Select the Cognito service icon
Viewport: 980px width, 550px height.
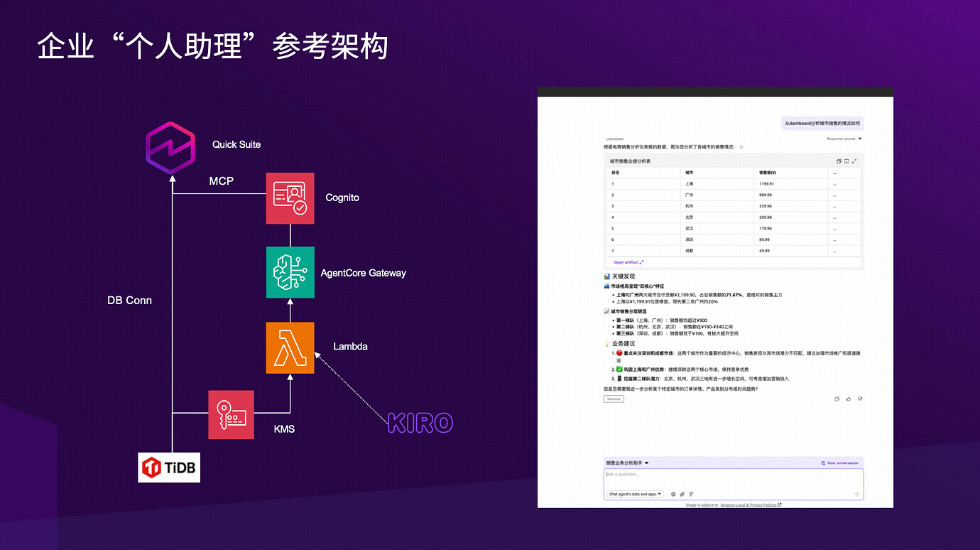point(290,198)
